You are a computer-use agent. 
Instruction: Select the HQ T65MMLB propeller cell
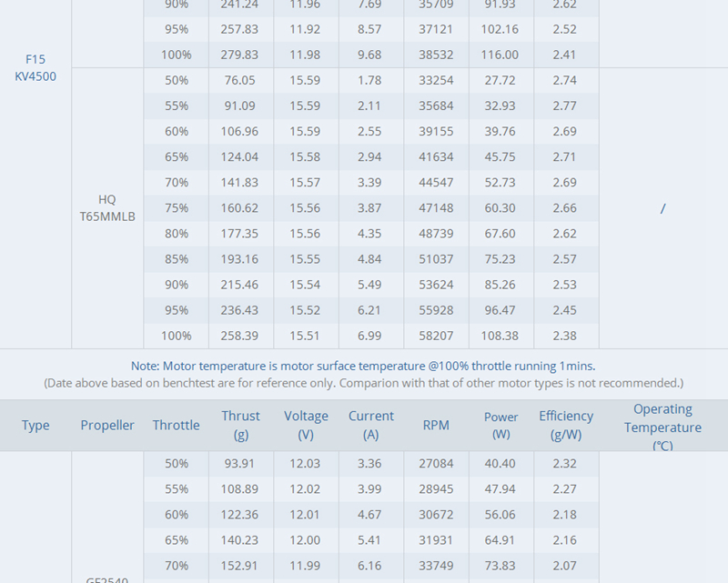[107, 207]
